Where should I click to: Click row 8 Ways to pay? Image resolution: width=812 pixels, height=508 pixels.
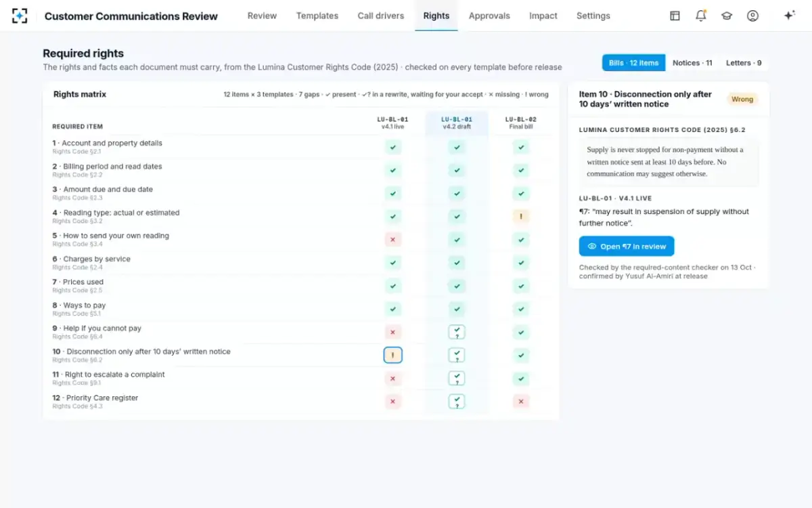[x=301, y=309]
